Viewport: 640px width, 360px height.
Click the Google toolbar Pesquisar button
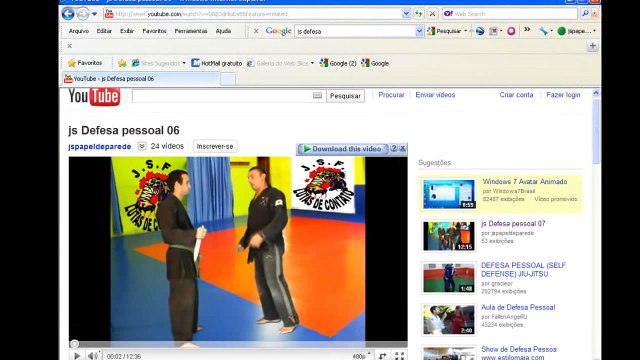[444, 31]
